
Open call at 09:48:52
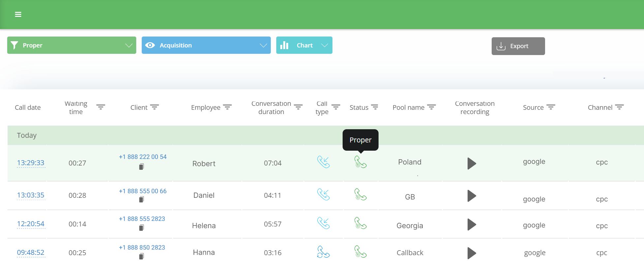click(x=31, y=253)
